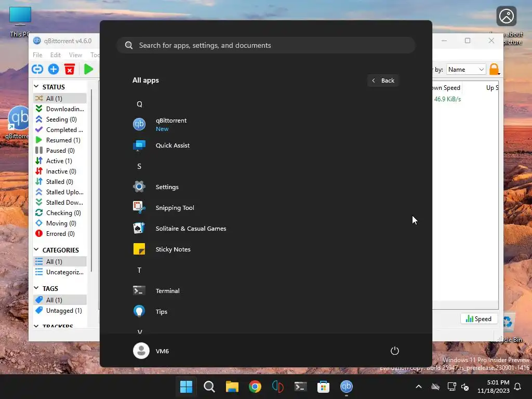Select Stalled Uploading status filter
532x399 pixels.
[60, 192]
